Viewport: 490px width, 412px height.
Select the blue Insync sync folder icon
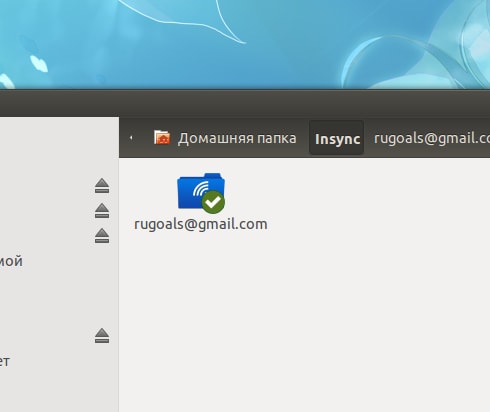[201, 192]
